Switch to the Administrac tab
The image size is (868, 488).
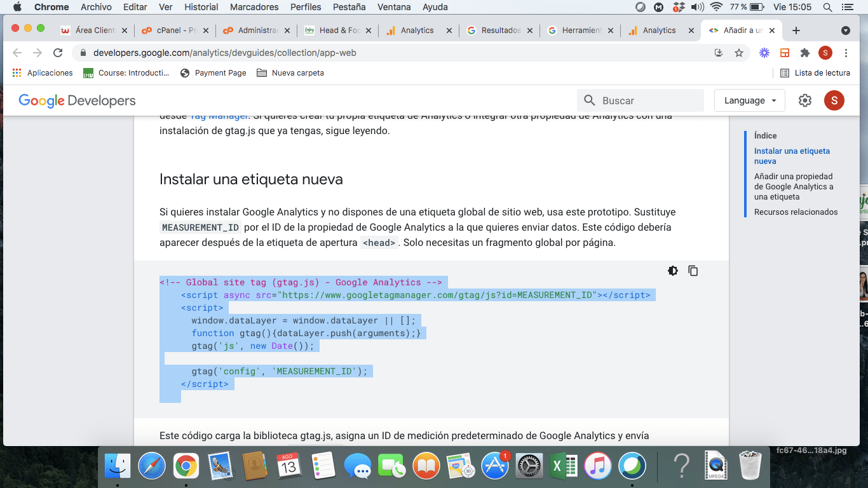pyautogui.click(x=256, y=30)
